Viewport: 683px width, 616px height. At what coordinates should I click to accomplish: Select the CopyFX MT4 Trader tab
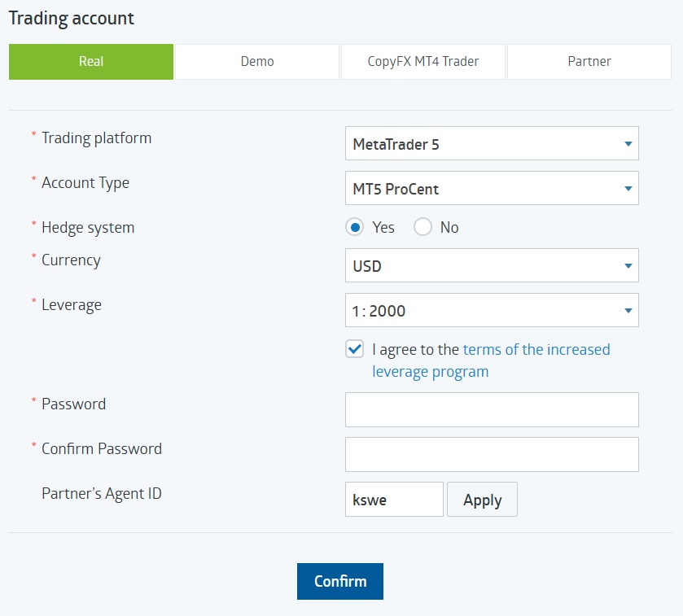[x=423, y=62]
